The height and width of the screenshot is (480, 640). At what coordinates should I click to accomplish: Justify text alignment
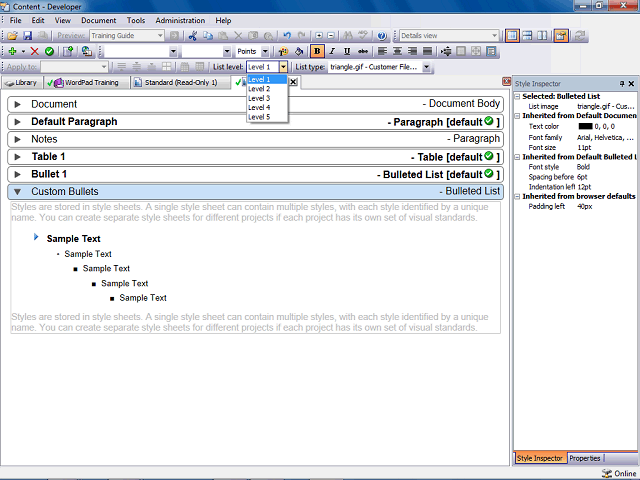(x=427, y=51)
